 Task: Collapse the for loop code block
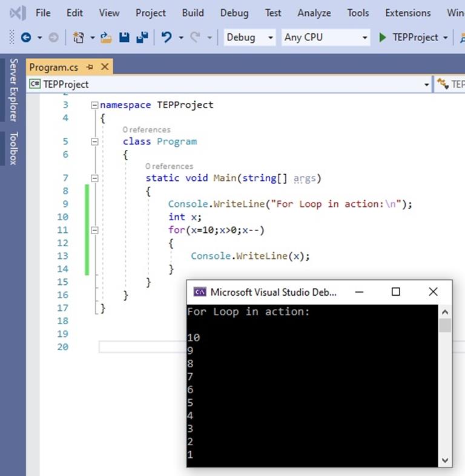click(x=94, y=230)
